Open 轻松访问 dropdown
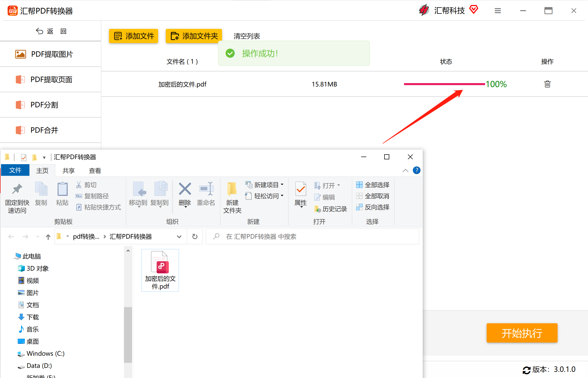This screenshot has width=588, height=378. [x=264, y=196]
